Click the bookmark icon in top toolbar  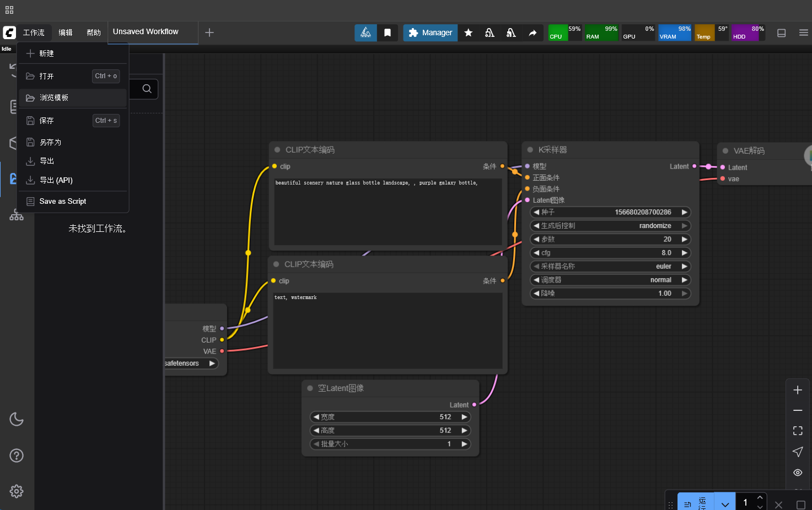pos(388,32)
